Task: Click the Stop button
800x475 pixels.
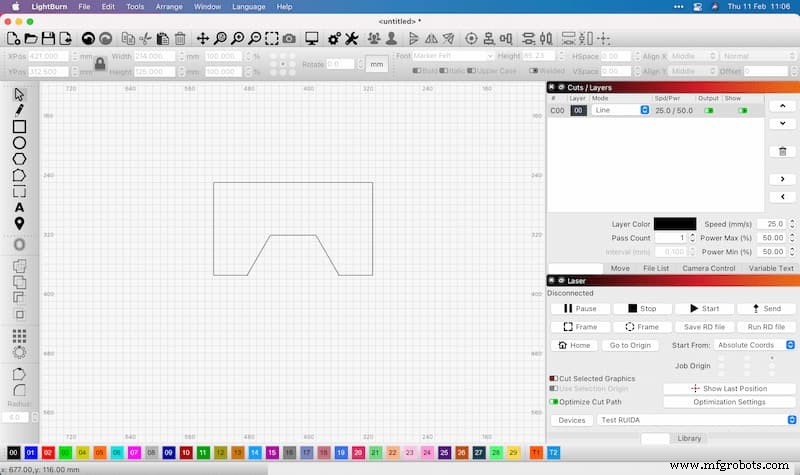Action: [642, 308]
